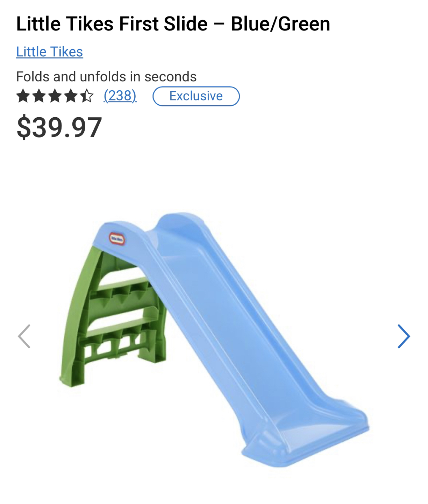Open the Little Tikes brand link

click(50, 52)
